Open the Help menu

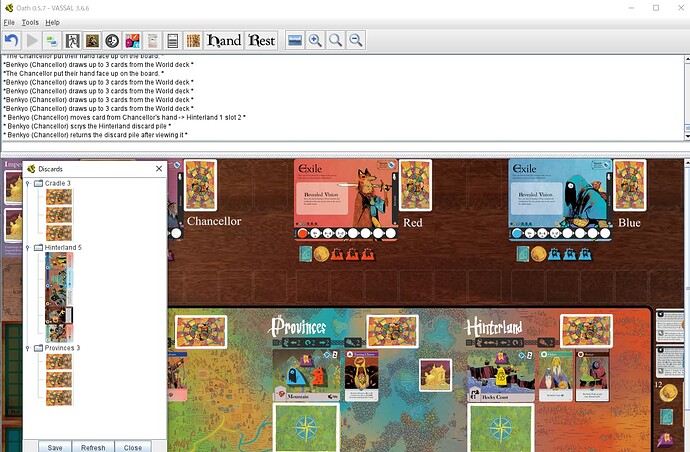pyautogui.click(x=52, y=22)
